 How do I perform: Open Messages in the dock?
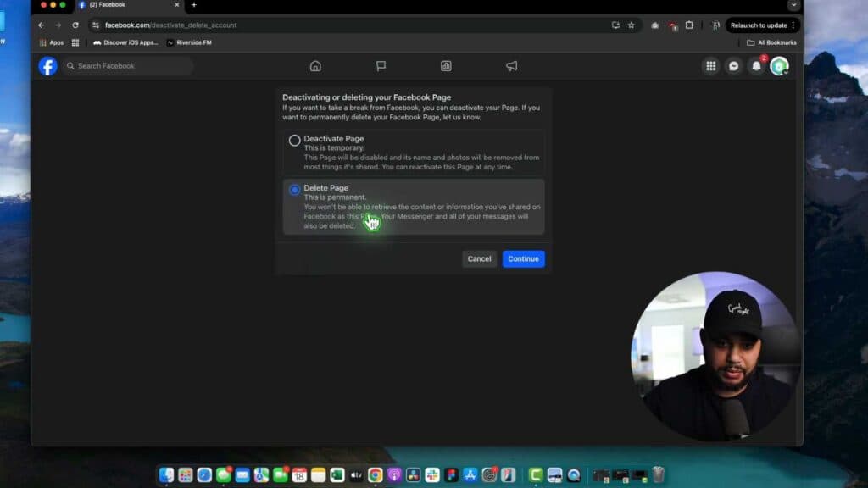point(223,474)
